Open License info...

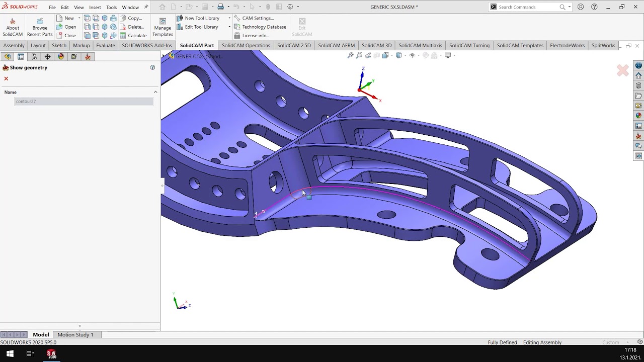coord(252,36)
